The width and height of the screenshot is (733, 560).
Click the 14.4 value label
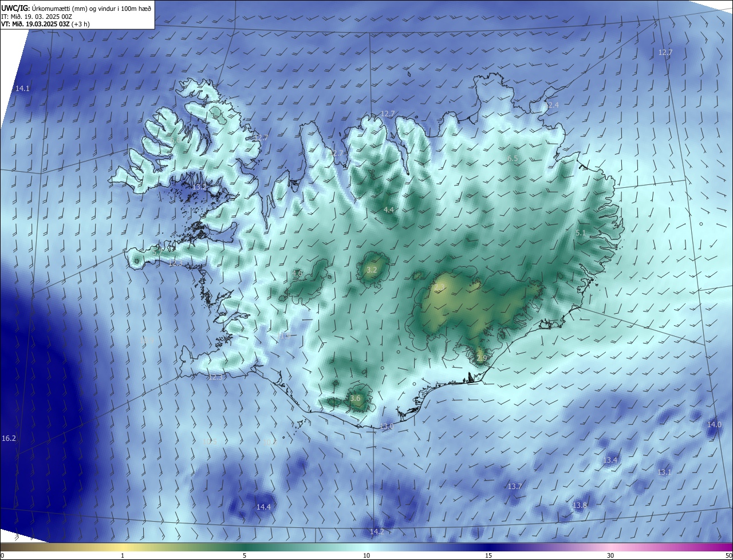coord(263,507)
